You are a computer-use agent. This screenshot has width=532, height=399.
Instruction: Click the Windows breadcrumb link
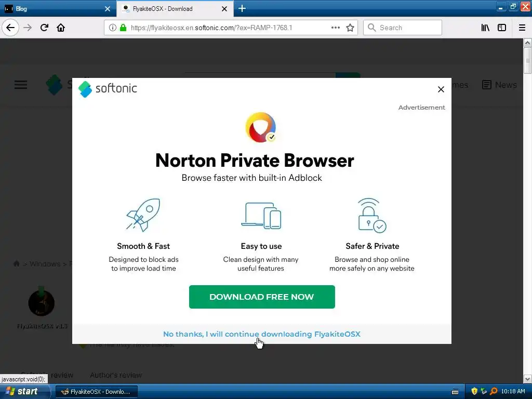45,264
